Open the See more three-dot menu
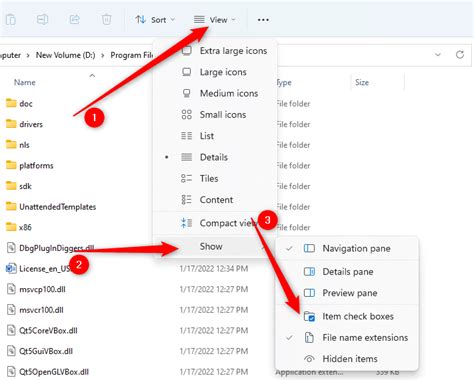The height and width of the screenshot is (380, 474). pyautogui.click(x=263, y=20)
